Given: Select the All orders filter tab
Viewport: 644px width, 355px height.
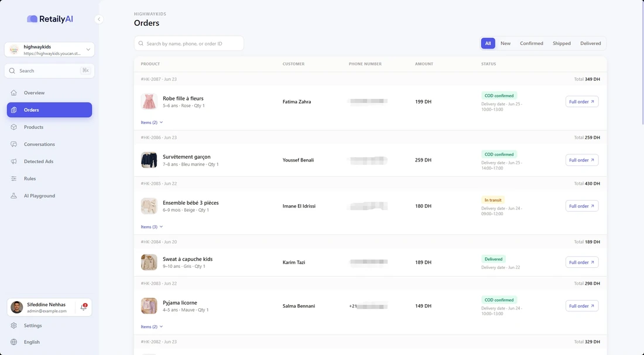Looking at the screenshot, I should tap(488, 43).
